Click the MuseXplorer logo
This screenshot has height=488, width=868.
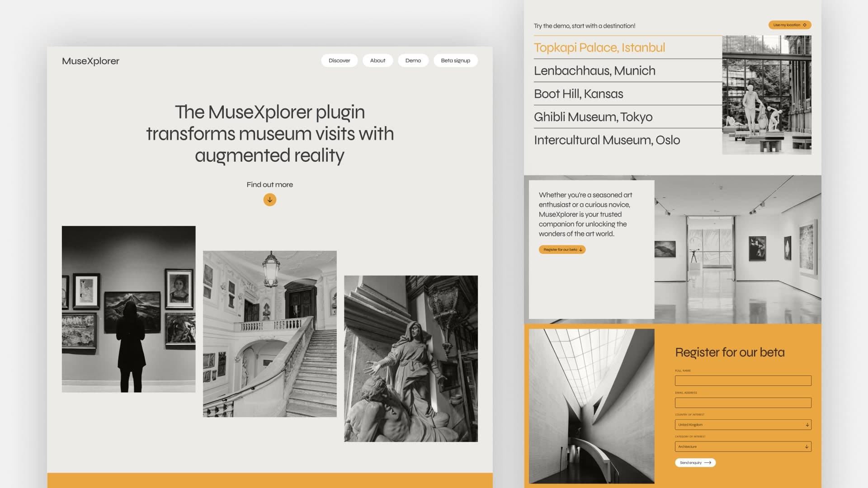pos(90,61)
